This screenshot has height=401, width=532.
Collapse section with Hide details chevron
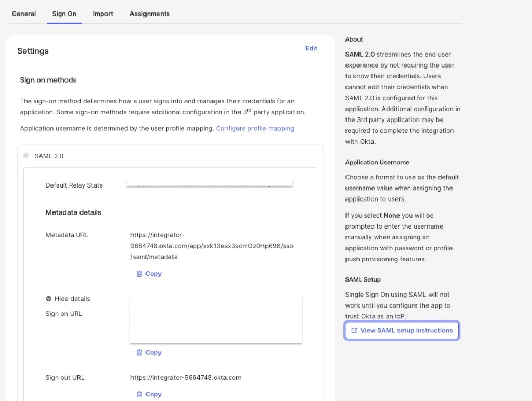click(48, 299)
